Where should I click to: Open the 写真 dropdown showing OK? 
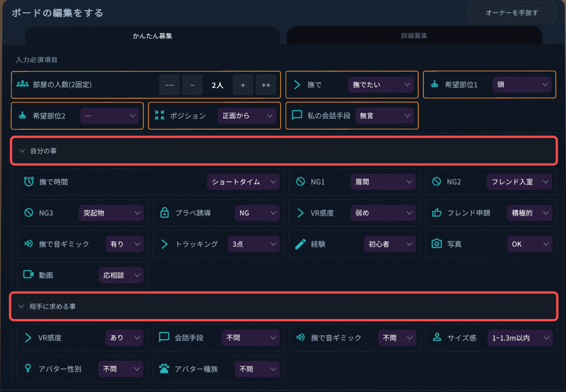point(530,244)
